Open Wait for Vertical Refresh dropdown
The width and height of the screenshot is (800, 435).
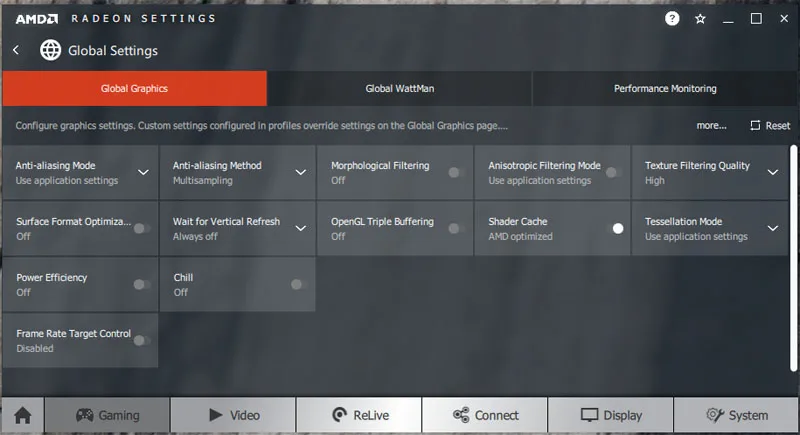pos(301,228)
